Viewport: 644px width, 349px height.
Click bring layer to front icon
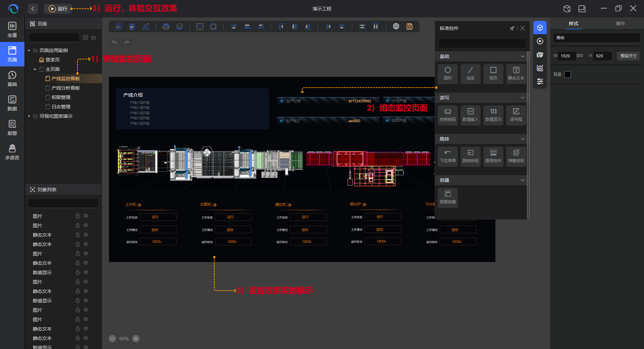(166, 27)
